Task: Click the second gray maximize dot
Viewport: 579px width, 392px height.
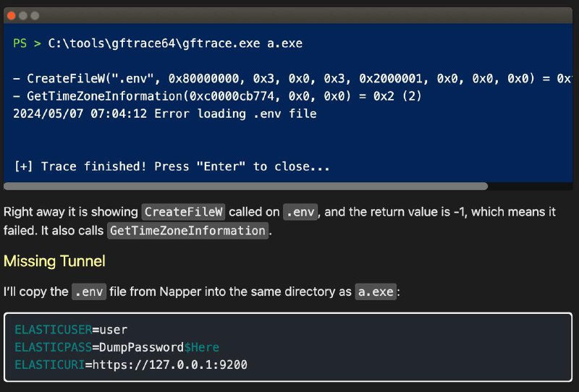Action: 35,15
